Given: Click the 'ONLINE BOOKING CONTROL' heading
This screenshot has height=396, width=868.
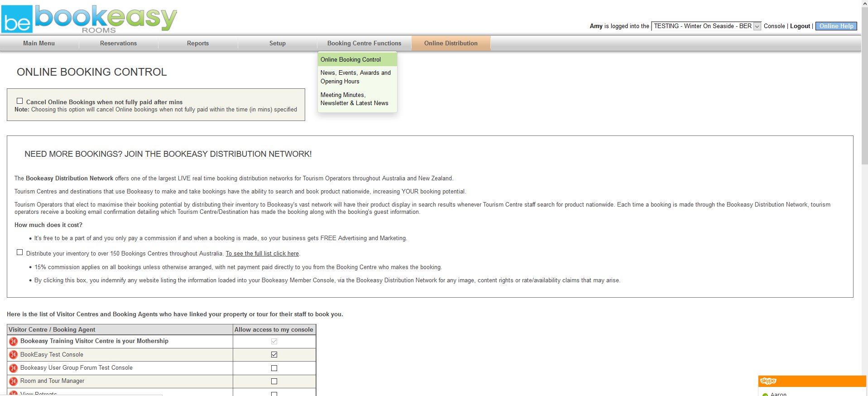Looking at the screenshot, I should [92, 72].
